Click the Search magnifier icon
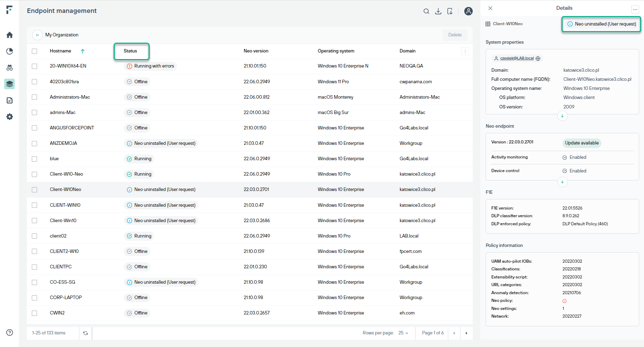 tap(426, 11)
